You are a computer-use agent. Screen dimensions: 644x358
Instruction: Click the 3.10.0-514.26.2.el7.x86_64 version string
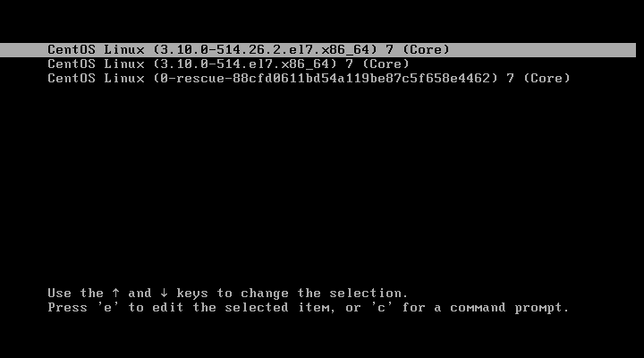(x=265, y=50)
